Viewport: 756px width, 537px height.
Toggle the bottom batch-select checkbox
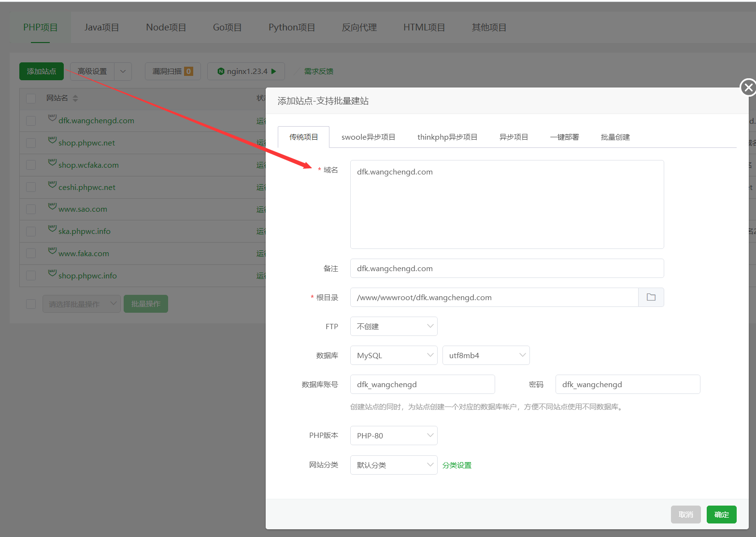point(31,304)
